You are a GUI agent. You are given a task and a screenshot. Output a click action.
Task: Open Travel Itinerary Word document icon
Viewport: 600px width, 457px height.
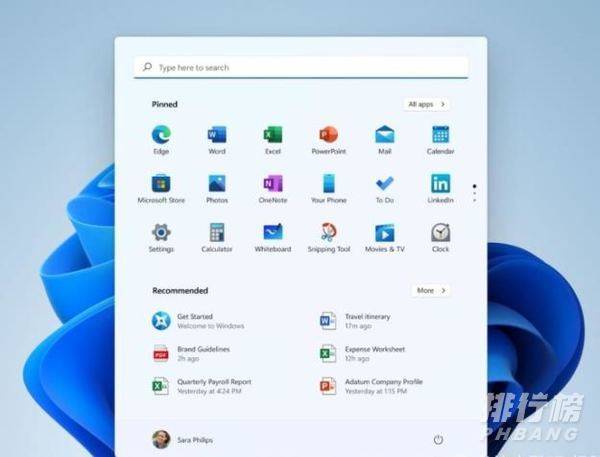tap(328, 321)
